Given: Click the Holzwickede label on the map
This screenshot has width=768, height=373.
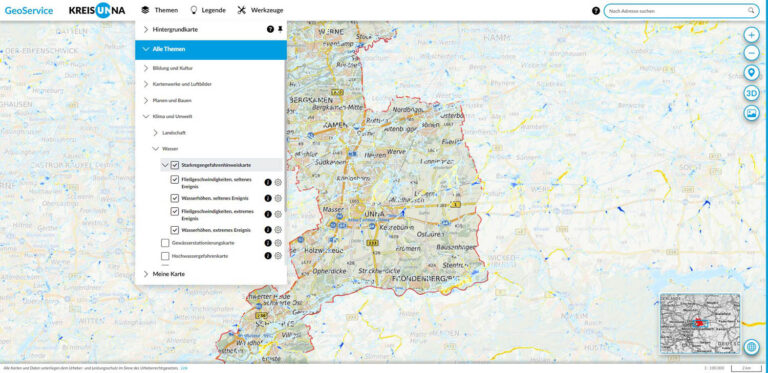Looking at the screenshot, I should point(324,250).
